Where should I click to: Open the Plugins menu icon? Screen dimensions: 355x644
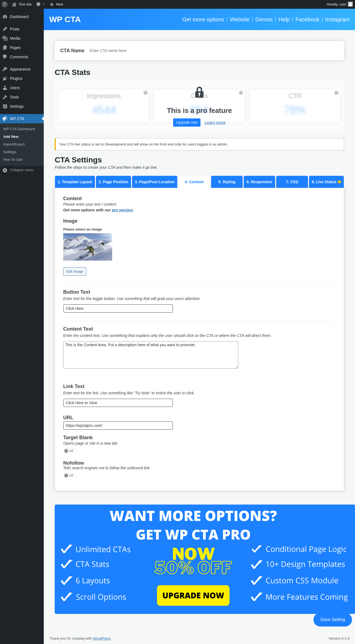(5, 78)
